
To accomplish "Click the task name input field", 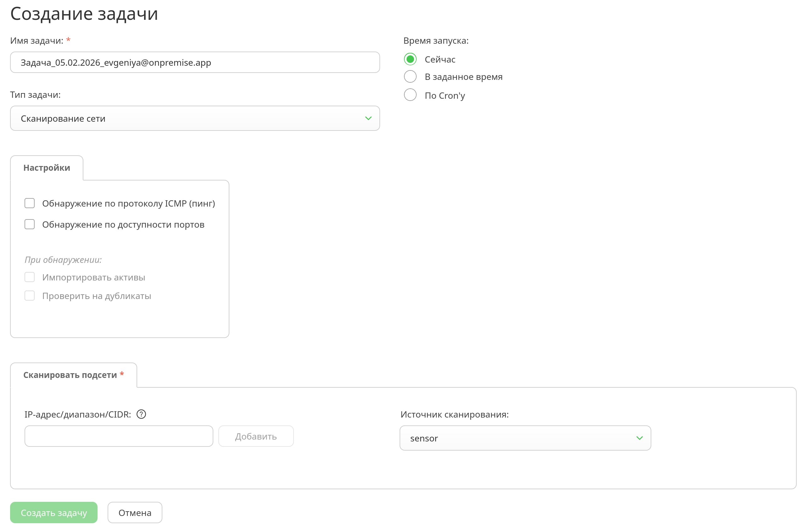I will click(x=194, y=63).
